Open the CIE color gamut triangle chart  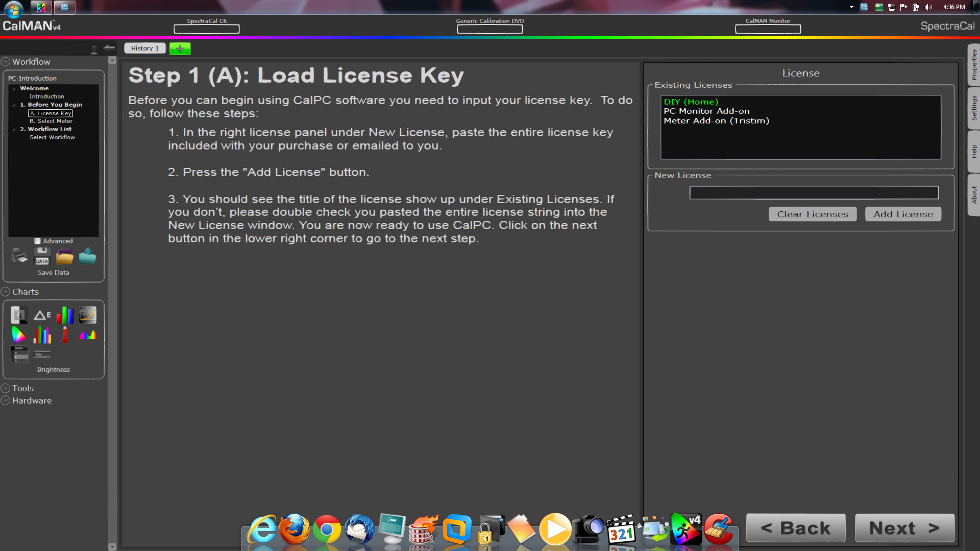(x=19, y=335)
